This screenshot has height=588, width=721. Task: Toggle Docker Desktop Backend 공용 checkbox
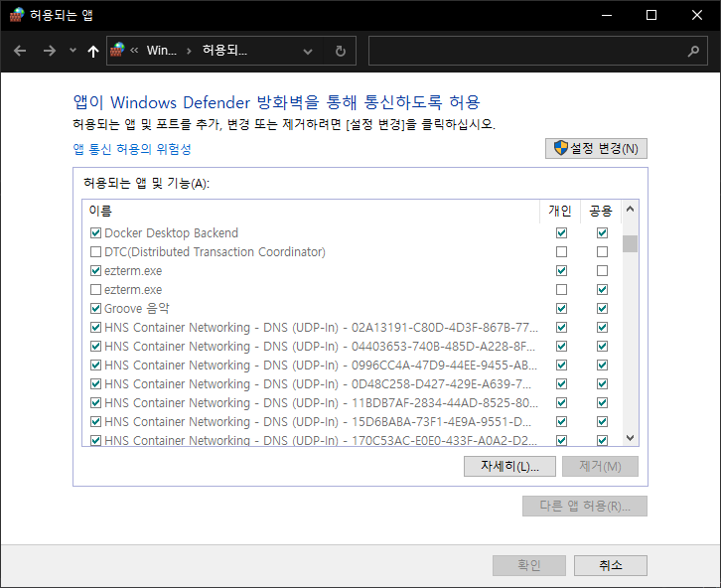[x=603, y=233]
